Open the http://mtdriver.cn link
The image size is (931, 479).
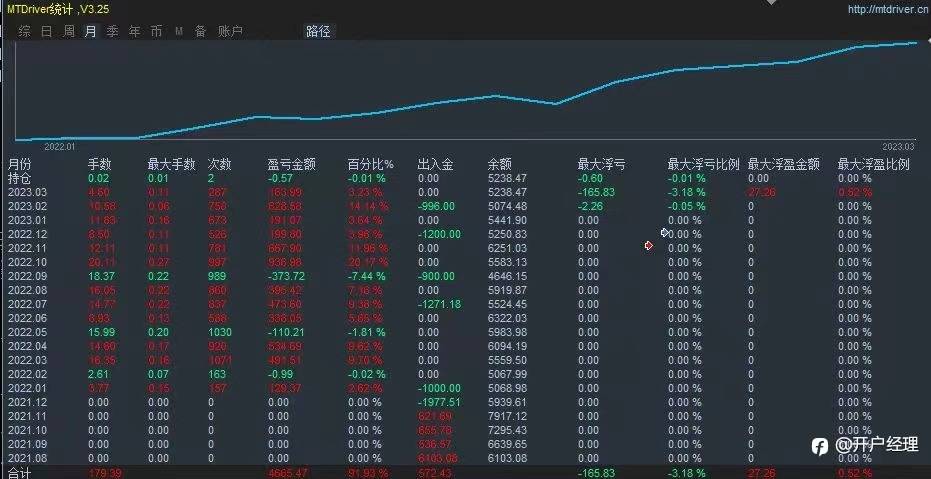888,9
